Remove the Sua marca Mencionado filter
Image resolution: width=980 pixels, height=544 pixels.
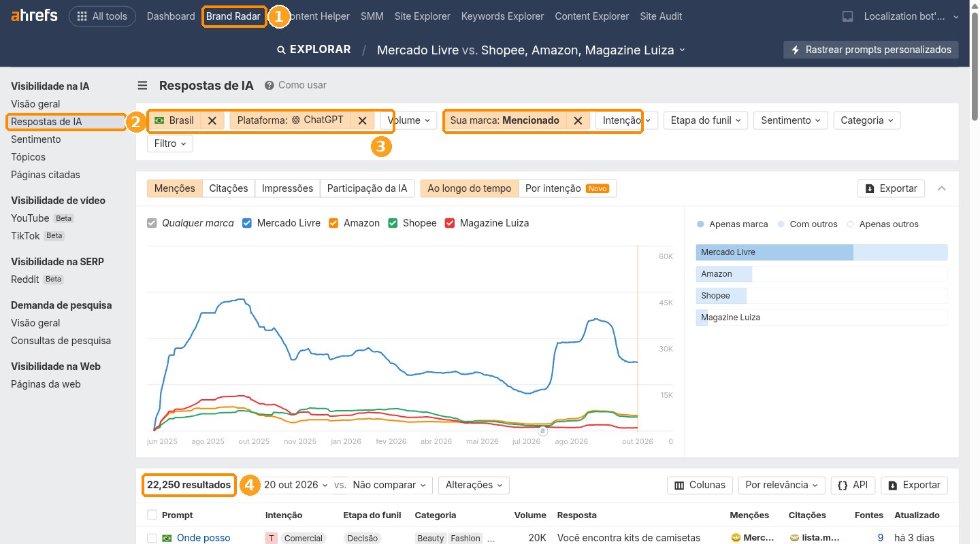[x=578, y=120]
